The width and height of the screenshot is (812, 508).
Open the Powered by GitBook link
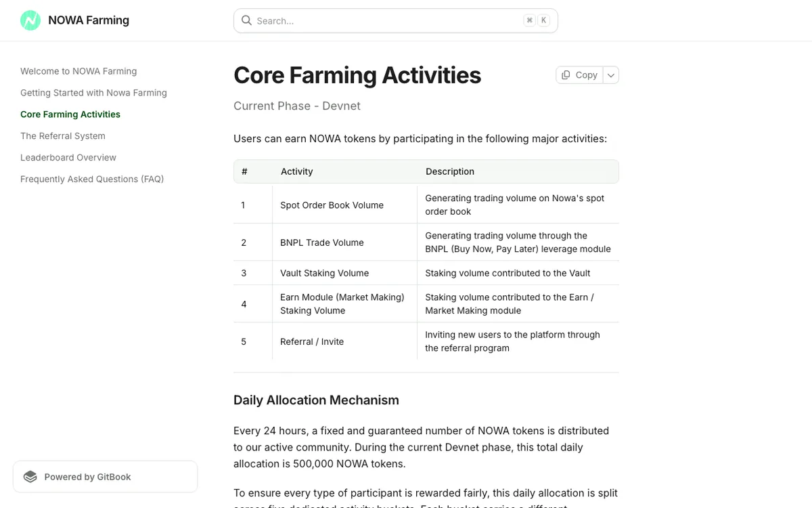(106, 477)
